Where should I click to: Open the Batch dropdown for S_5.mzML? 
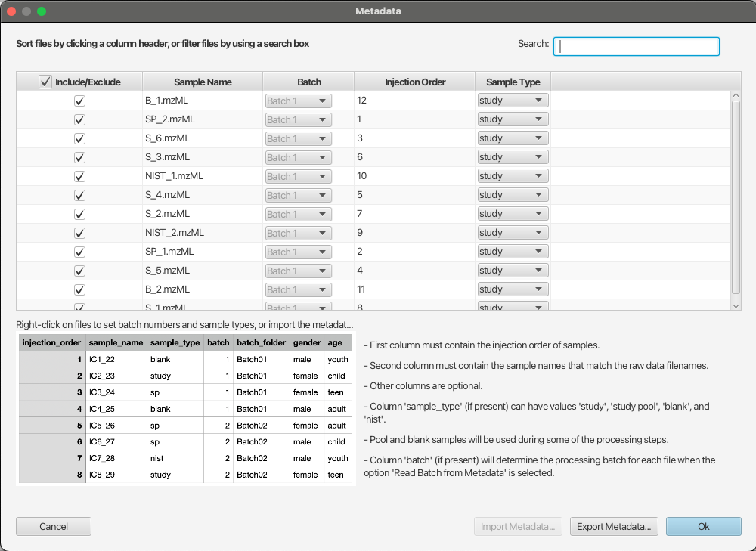(x=299, y=271)
